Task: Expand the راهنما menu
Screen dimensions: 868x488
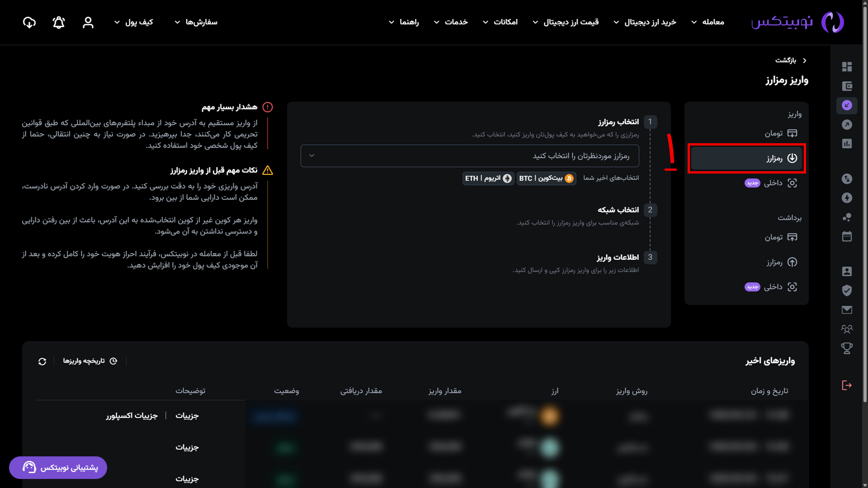Action: (x=404, y=22)
